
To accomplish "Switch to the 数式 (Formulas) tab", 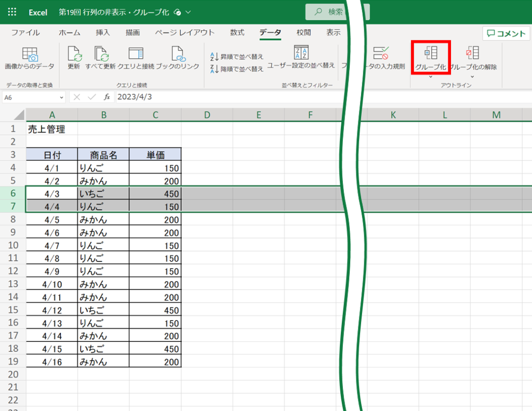I will (x=237, y=33).
